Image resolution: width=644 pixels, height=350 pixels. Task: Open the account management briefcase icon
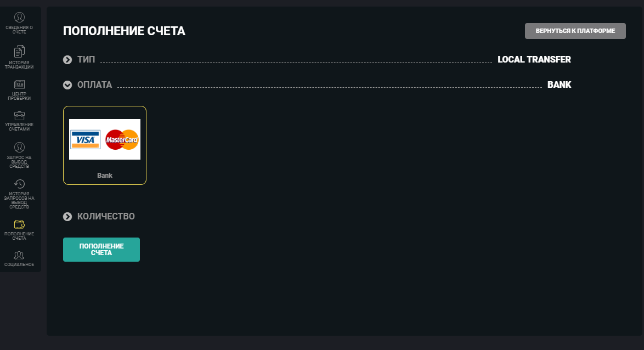19,116
